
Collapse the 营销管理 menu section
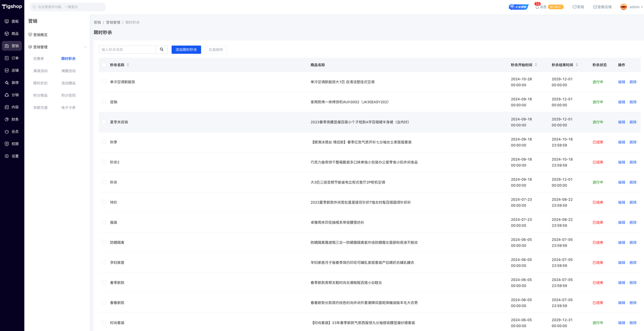coord(85,47)
